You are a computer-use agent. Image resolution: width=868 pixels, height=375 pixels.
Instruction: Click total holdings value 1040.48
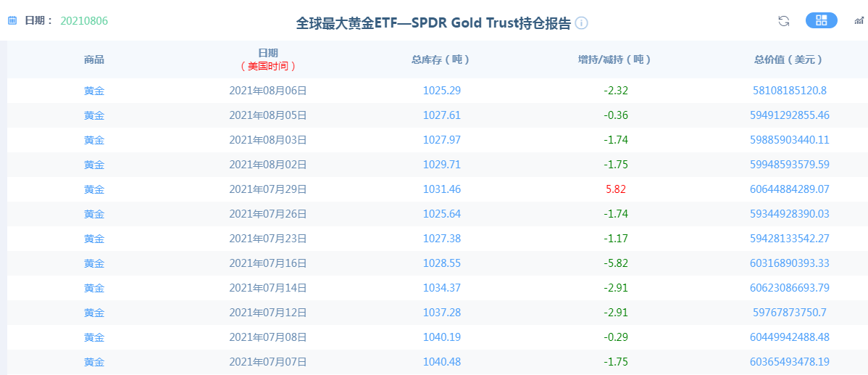pos(442,362)
